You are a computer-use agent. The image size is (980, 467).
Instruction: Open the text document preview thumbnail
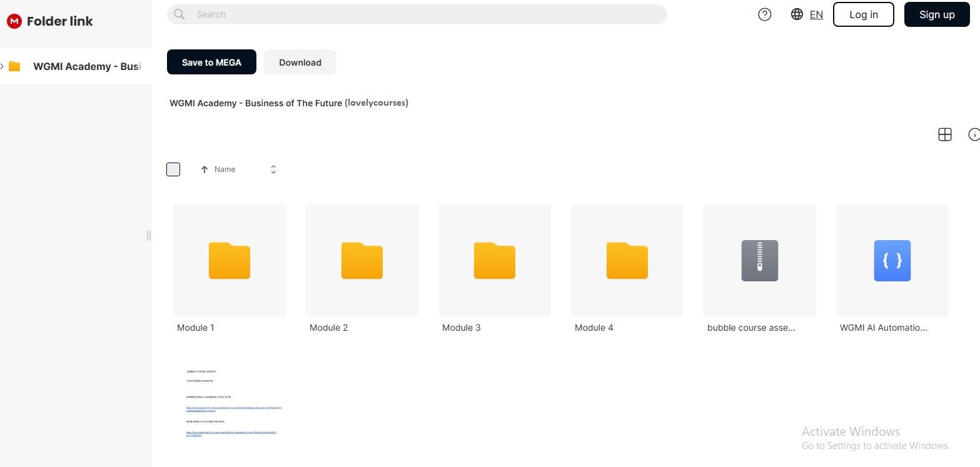(x=231, y=403)
